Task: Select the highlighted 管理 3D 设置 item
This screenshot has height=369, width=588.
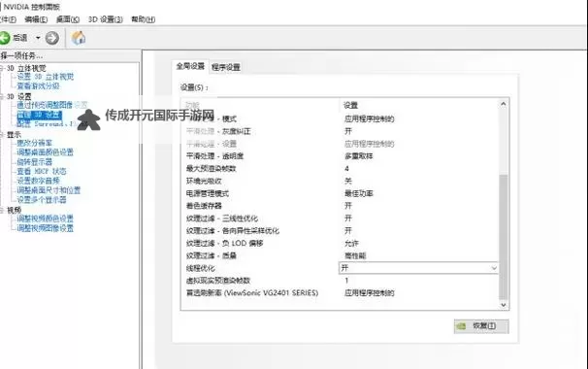Action: tap(40, 115)
